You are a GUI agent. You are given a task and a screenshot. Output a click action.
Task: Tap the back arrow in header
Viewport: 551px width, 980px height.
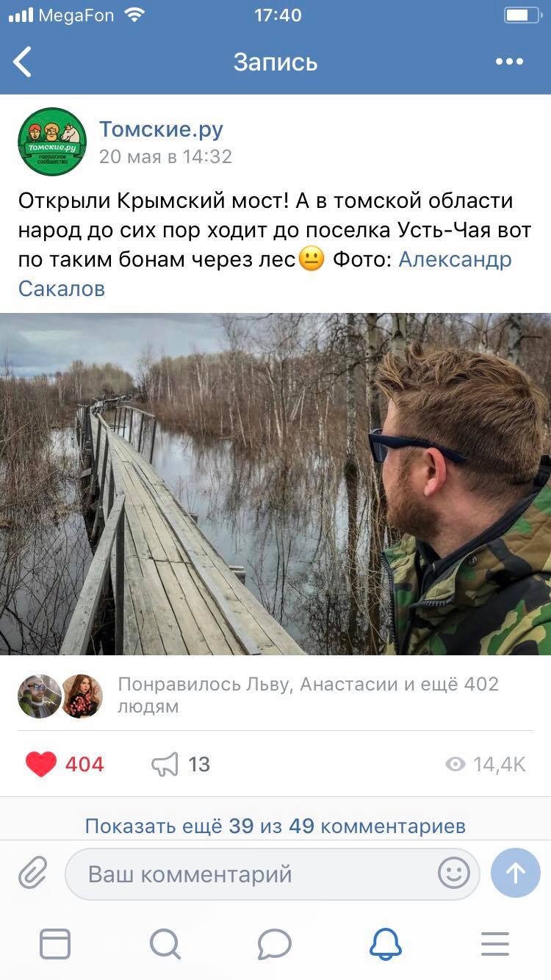(x=23, y=62)
